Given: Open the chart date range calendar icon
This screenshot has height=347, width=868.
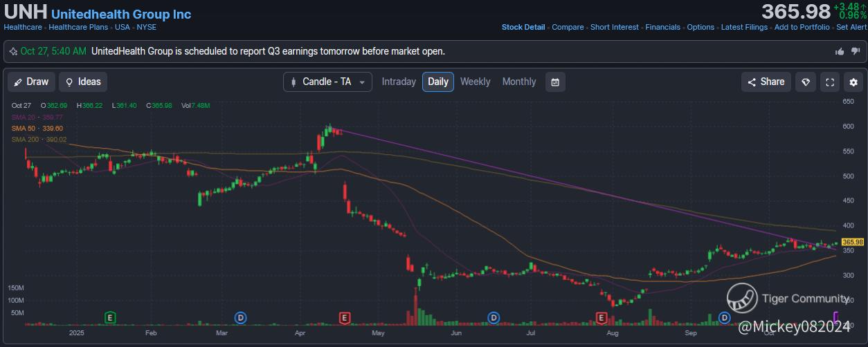Looking at the screenshot, I should coord(555,82).
